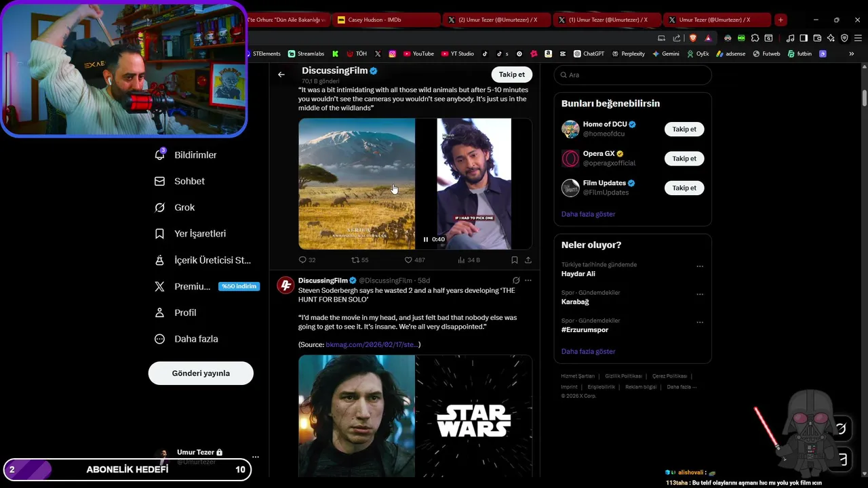
Task: Open more options on Soderbergh post
Action: [x=528, y=280]
